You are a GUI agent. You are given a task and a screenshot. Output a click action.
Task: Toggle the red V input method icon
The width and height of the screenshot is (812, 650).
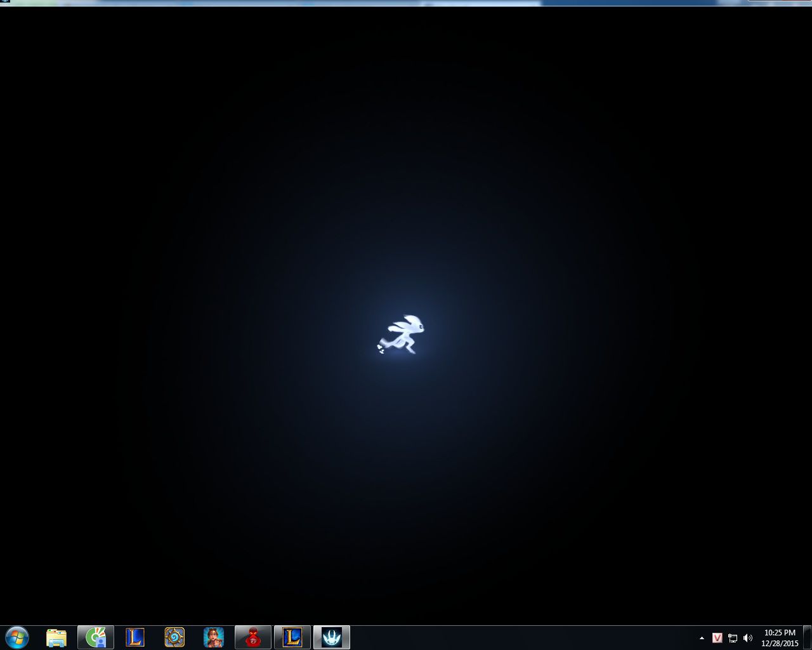click(717, 638)
